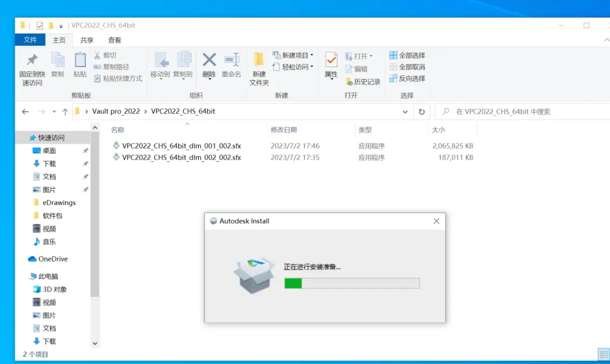The height and width of the screenshot is (364, 610).
Task: Select 快速访问 in navigation pane
Action: point(51,138)
